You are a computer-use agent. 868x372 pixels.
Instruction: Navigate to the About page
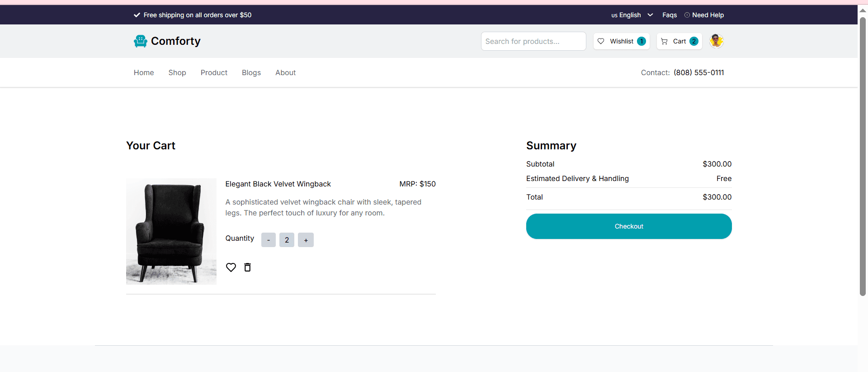tap(285, 72)
